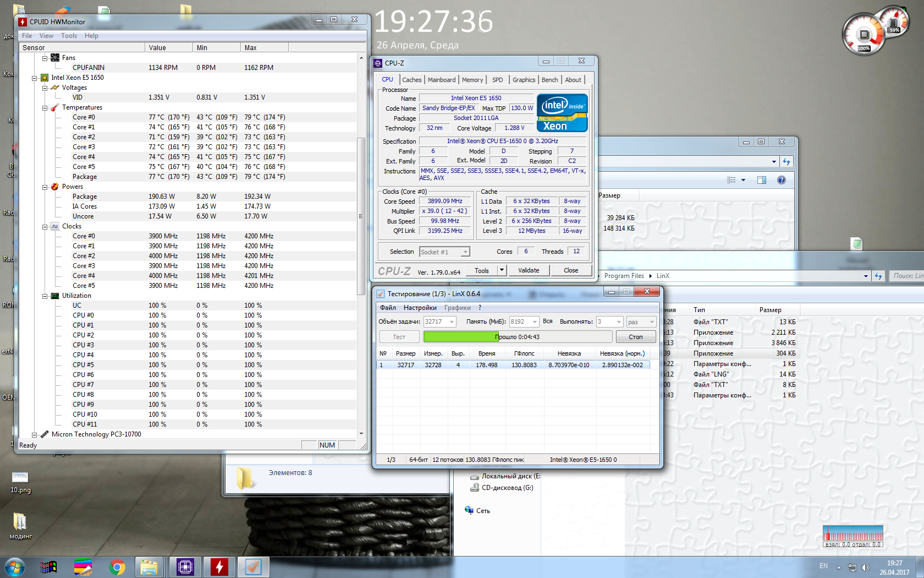The image size is (924, 578).
Task: Collapse the Intel Xeon E5 1650 tree node
Action: tap(35, 78)
